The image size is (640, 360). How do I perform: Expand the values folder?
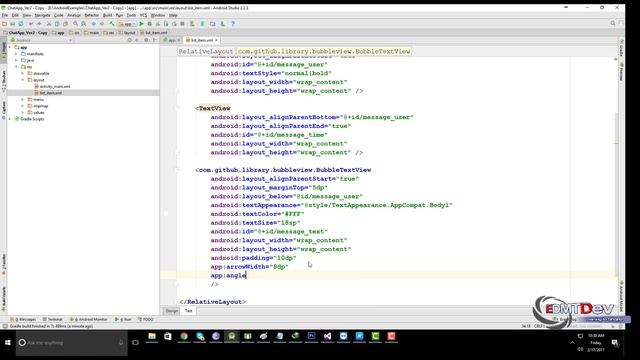coord(23,112)
